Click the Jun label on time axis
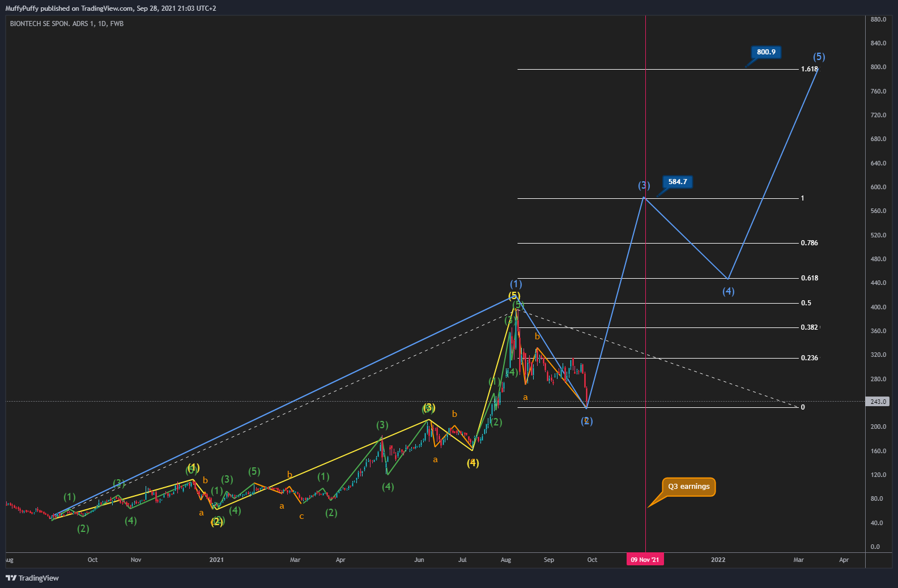 click(x=419, y=560)
